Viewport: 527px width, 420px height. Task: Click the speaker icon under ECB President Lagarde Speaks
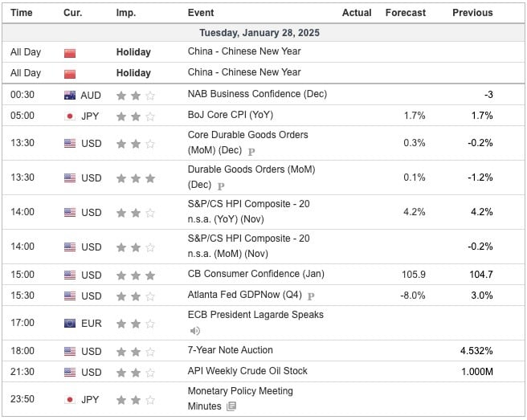[195, 331]
